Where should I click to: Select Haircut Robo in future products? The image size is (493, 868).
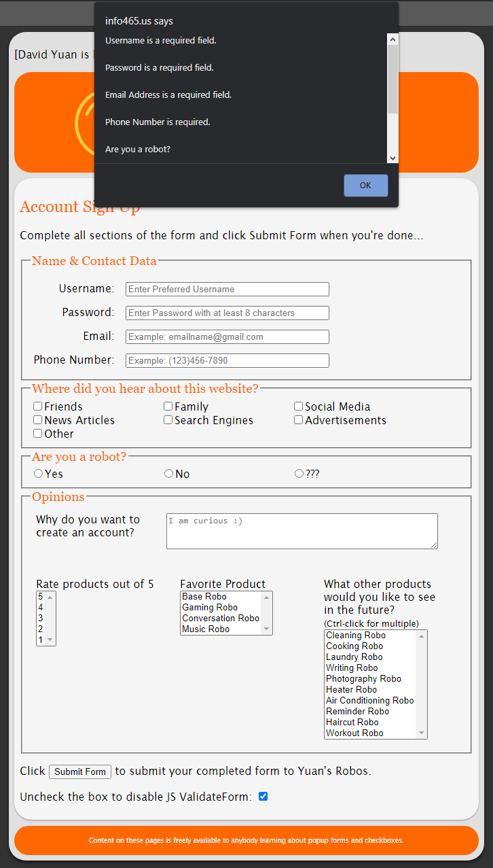tap(371, 723)
